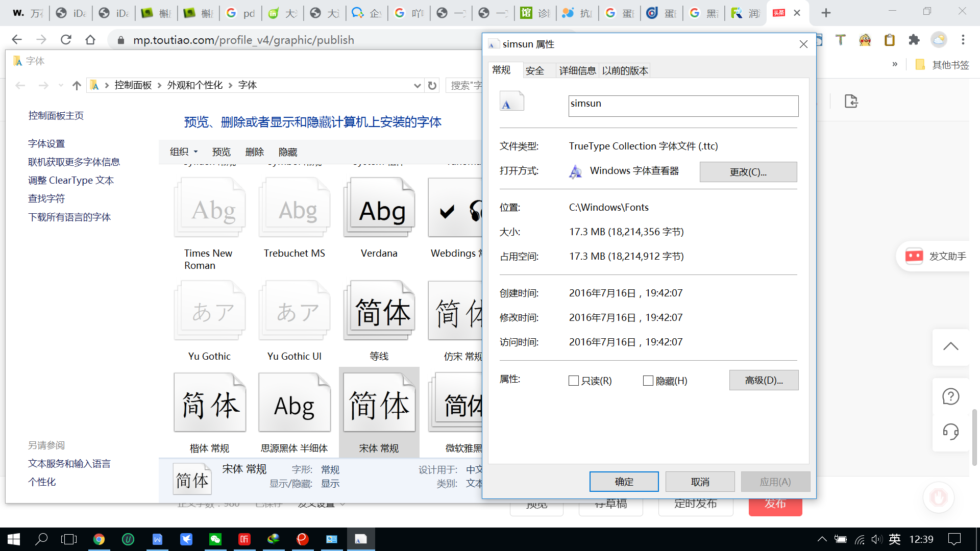
Task: Open the browser extensions puzzle icon
Action: coord(914,40)
